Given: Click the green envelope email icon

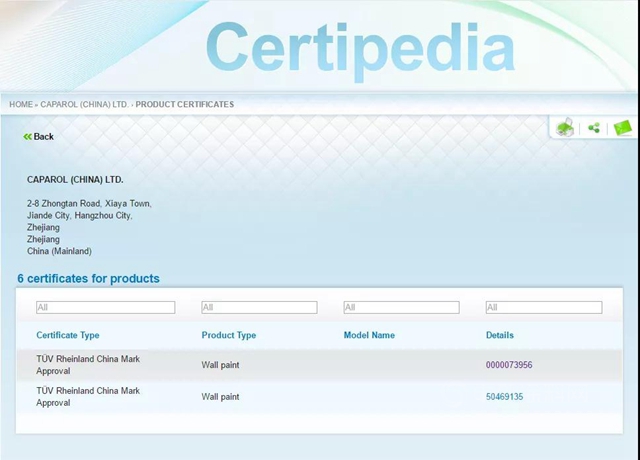Looking at the screenshot, I should pyautogui.click(x=623, y=128).
